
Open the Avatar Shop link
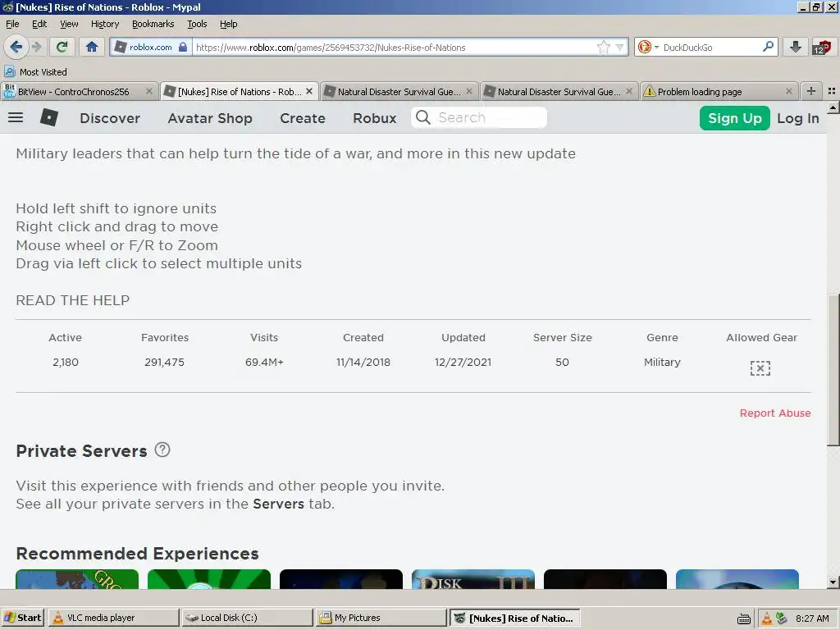(209, 118)
